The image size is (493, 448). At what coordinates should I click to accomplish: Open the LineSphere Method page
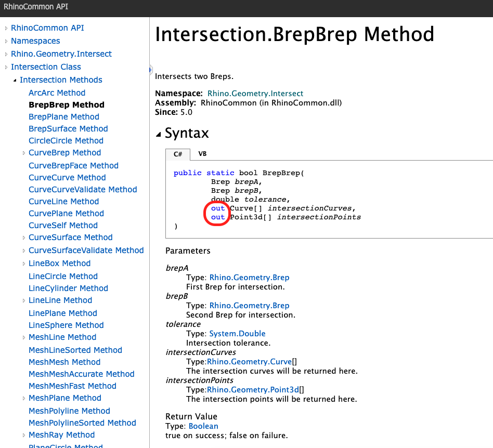(66, 325)
